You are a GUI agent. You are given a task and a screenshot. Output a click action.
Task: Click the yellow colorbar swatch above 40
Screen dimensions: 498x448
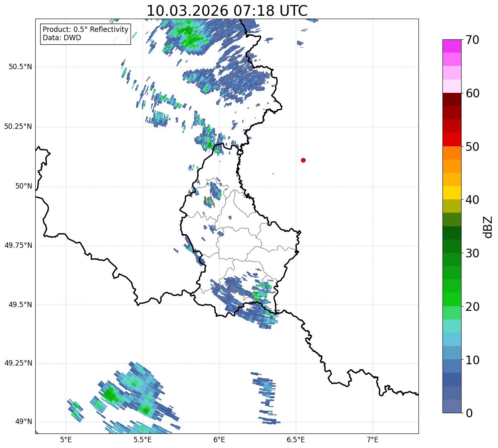452,193
